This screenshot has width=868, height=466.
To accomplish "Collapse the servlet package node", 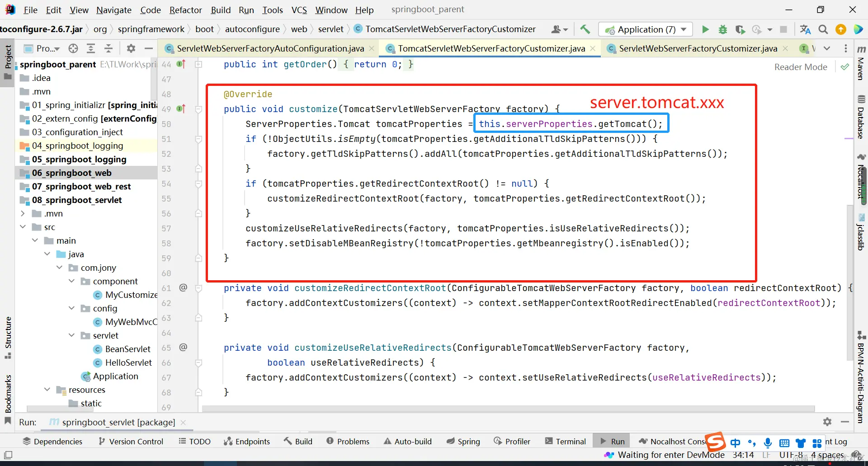I will click(x=72, y=335).
